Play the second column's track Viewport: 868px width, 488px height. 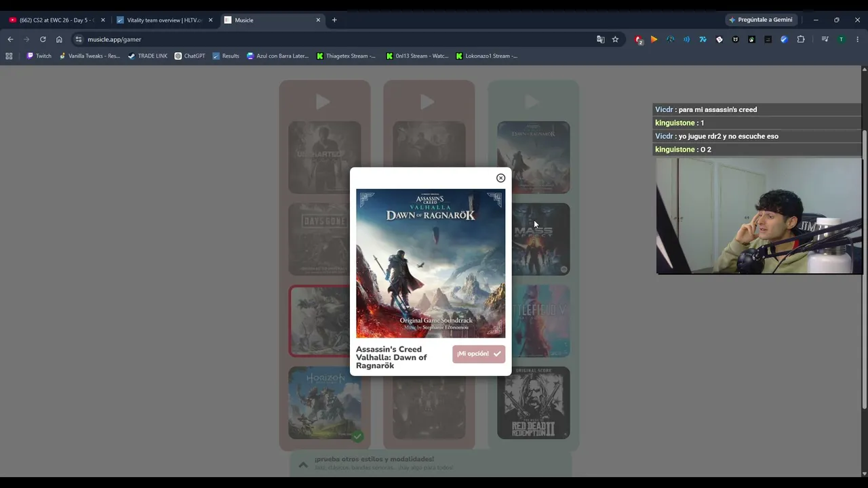pos(427,102)
